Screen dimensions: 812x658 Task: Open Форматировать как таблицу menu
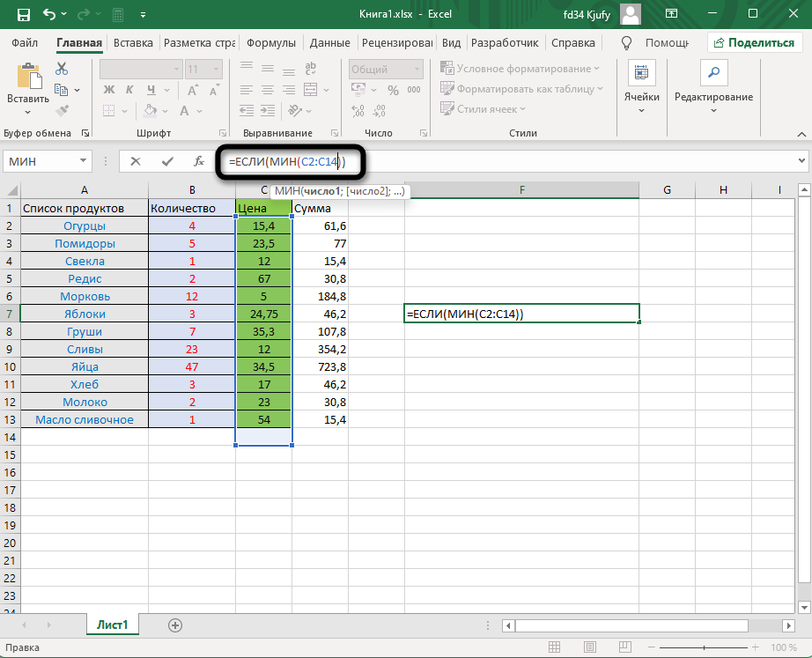click(521, 89)
